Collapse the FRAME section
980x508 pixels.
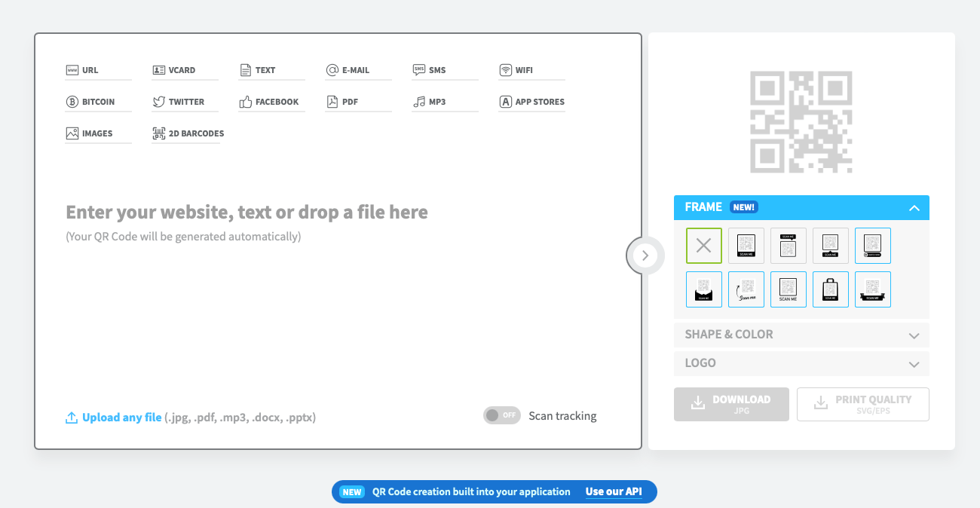coord(801,207)
